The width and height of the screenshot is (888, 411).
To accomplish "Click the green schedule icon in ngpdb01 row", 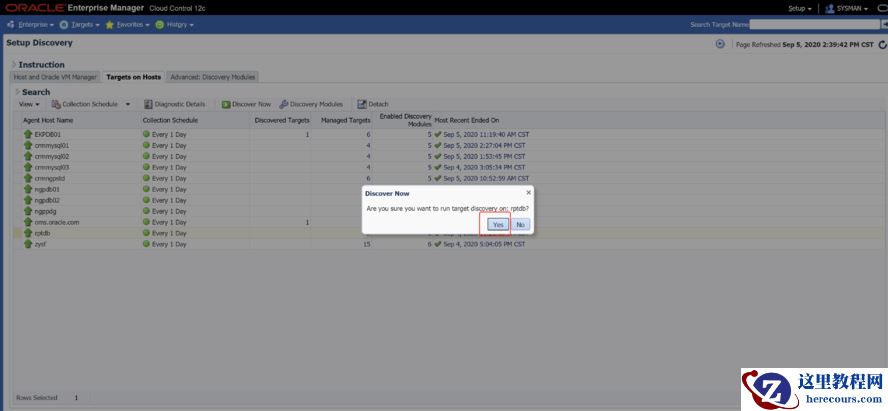I will 146,189.
